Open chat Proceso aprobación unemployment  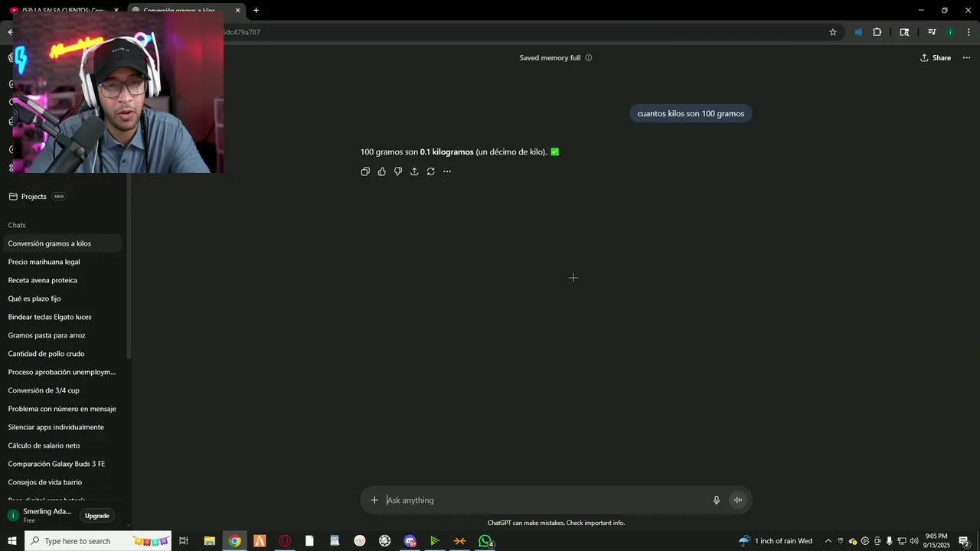[63, 372]
